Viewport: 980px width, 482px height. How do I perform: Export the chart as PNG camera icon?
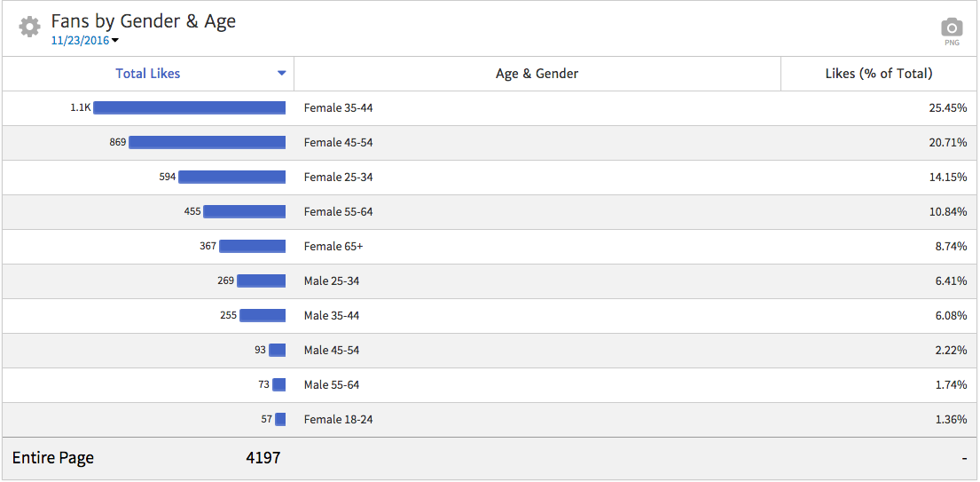[x=951, y=28]
